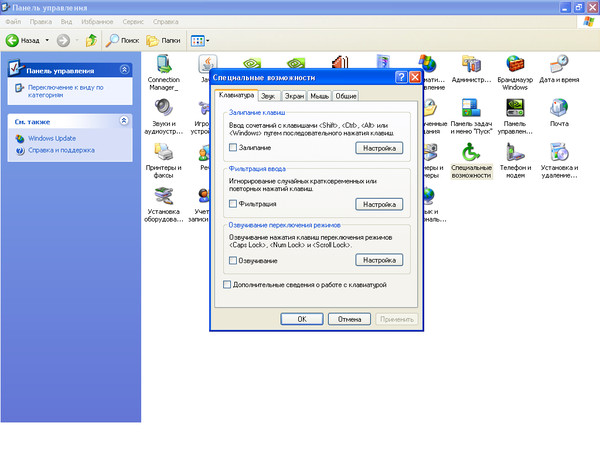Enable the Фильтрация checkbox

coord(233,204)
